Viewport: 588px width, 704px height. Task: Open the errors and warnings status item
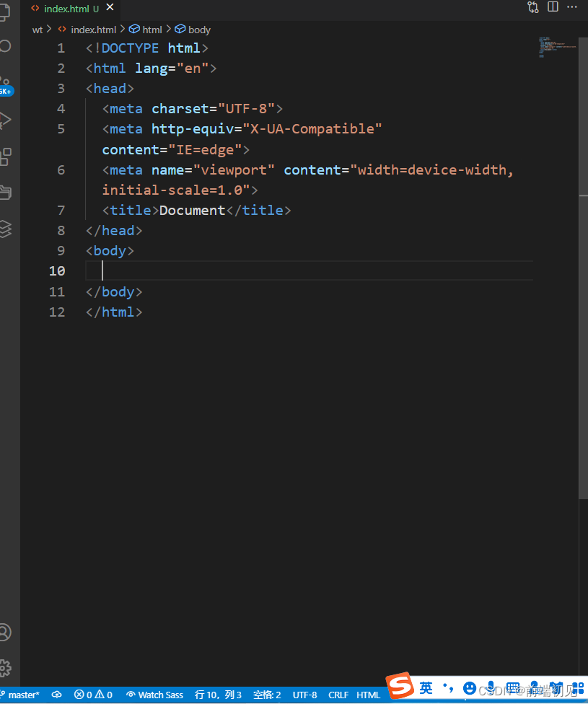(94, 695)
